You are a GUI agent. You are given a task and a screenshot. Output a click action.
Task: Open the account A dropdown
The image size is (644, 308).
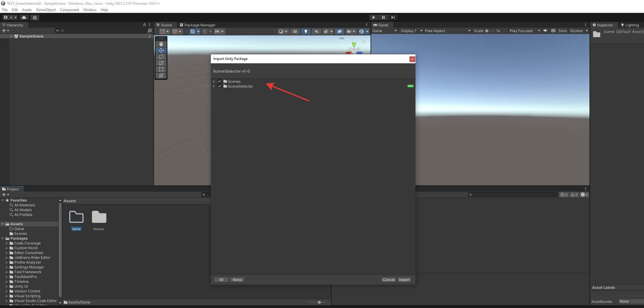point(10,17)
